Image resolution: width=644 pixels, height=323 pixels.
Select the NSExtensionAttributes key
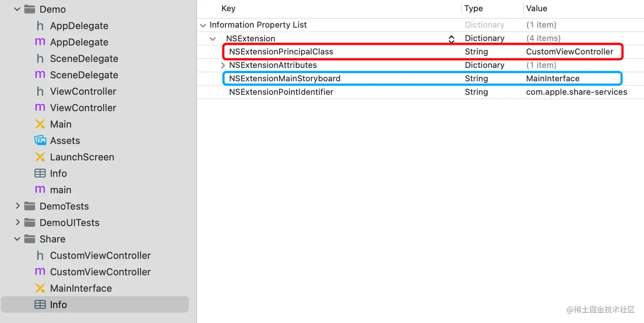click(273, 65)
